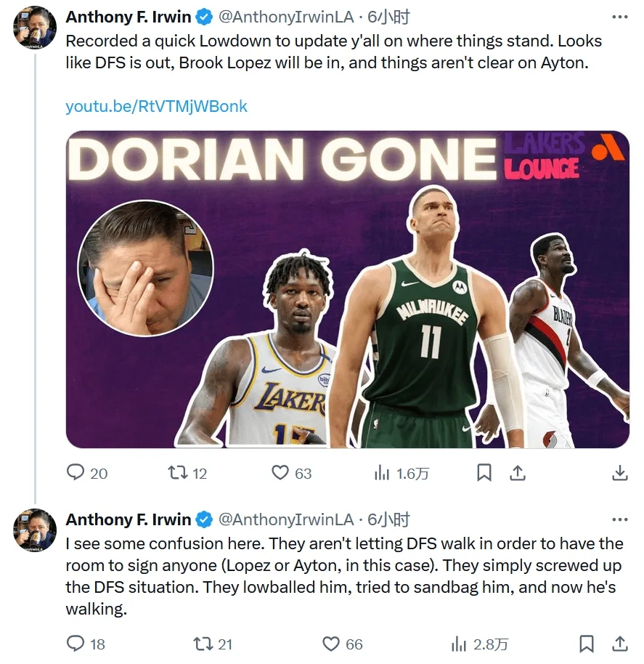Retweet the Lowdown update tweet
This screenshot has height=664, width=644.
point(178,473)
